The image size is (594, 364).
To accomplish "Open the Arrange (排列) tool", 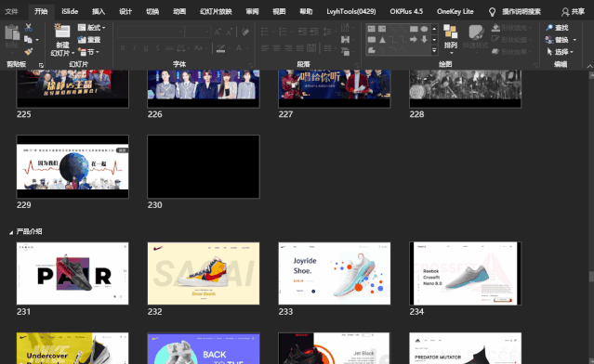I will tap(451, 37).
